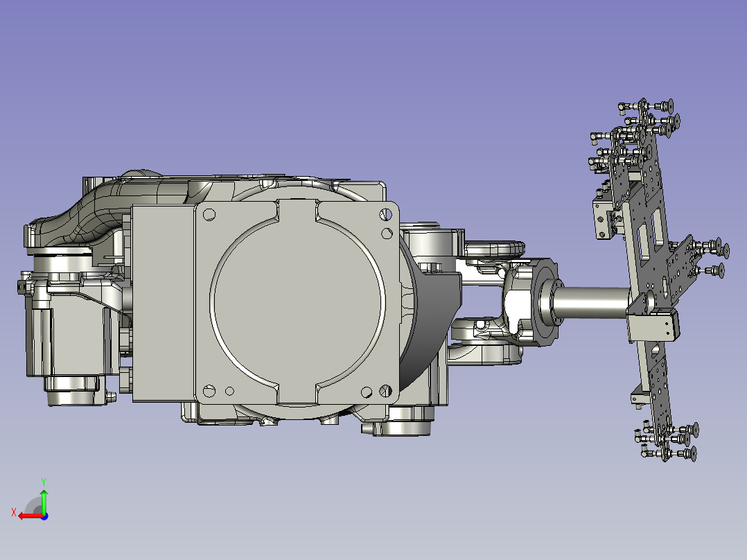Screen dimensions: 747x560
Task: Select the cylindrical shaft leading to the gripper frame
Action: click(x=594, y=303)
